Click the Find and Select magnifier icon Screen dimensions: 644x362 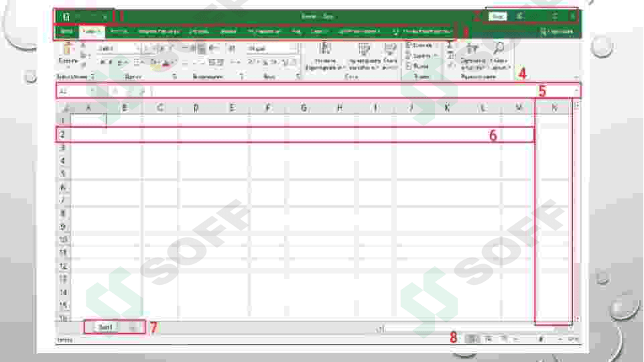pos(499,48)
